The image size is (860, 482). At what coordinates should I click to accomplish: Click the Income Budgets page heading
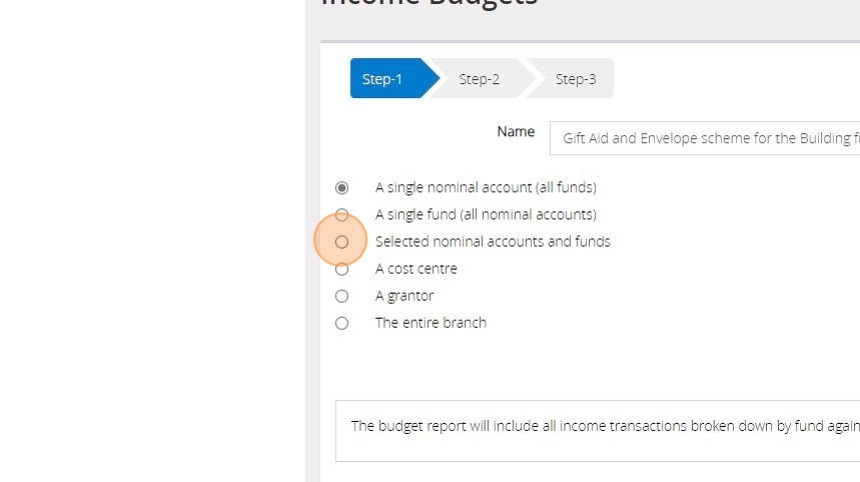430,3
